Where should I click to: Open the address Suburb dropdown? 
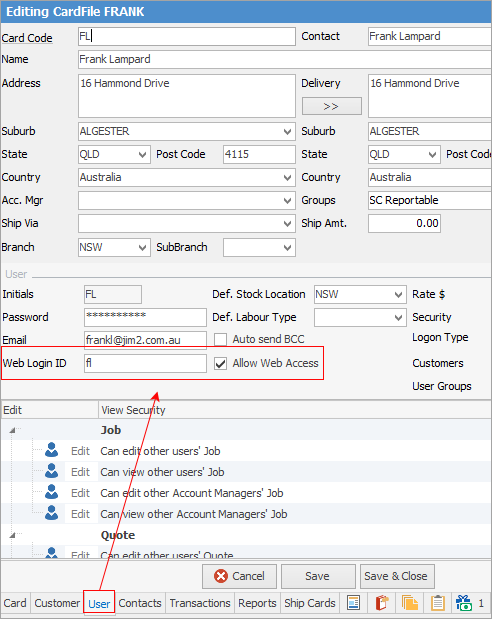[287, 131]
